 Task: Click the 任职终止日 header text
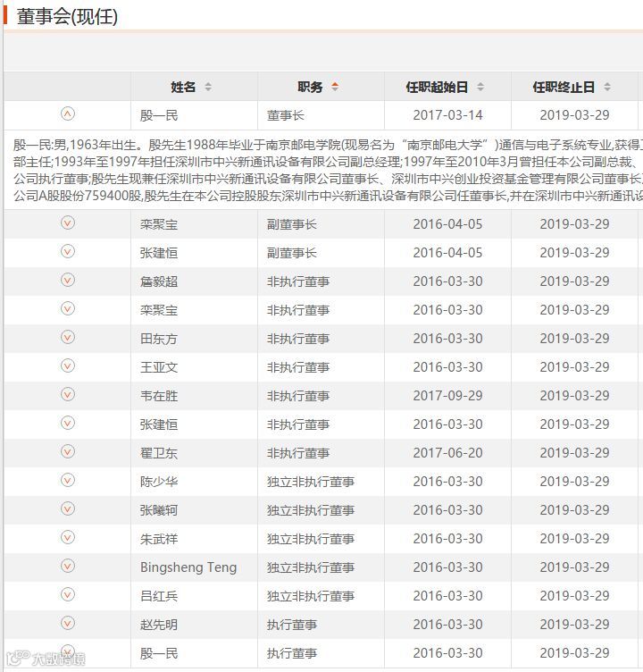pos(564,87)
